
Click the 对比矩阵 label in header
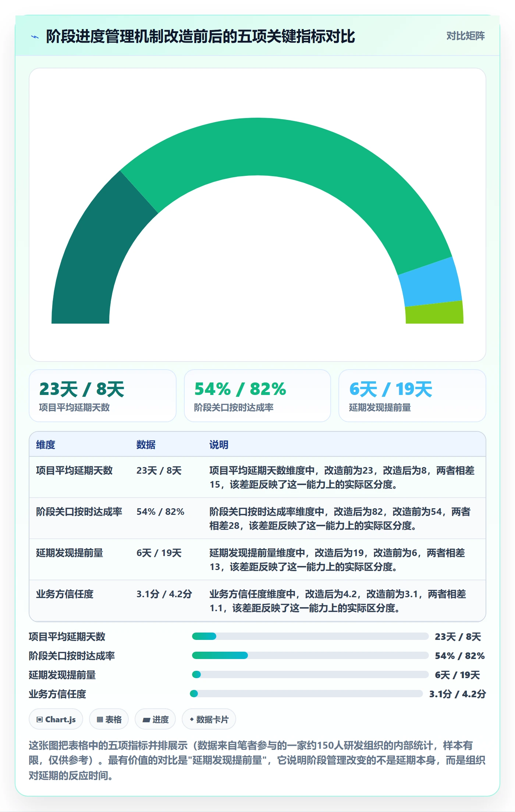coord(465,36)
